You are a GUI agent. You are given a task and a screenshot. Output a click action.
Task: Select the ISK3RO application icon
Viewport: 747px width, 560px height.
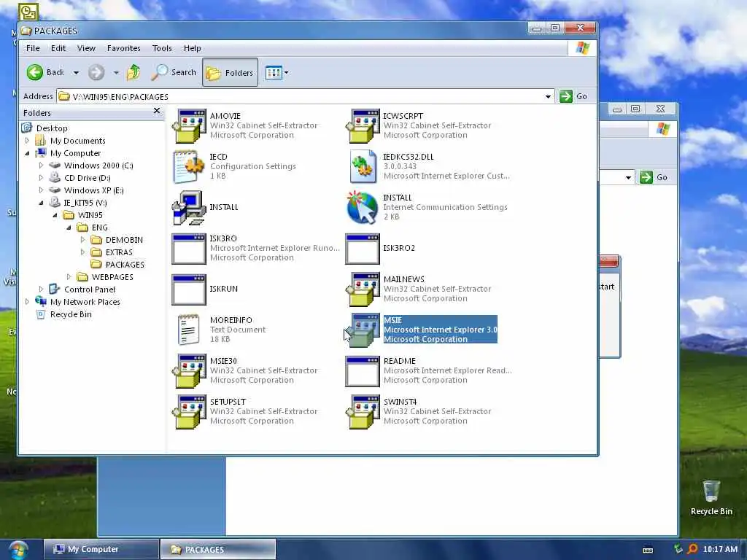[x=189, y=249]
